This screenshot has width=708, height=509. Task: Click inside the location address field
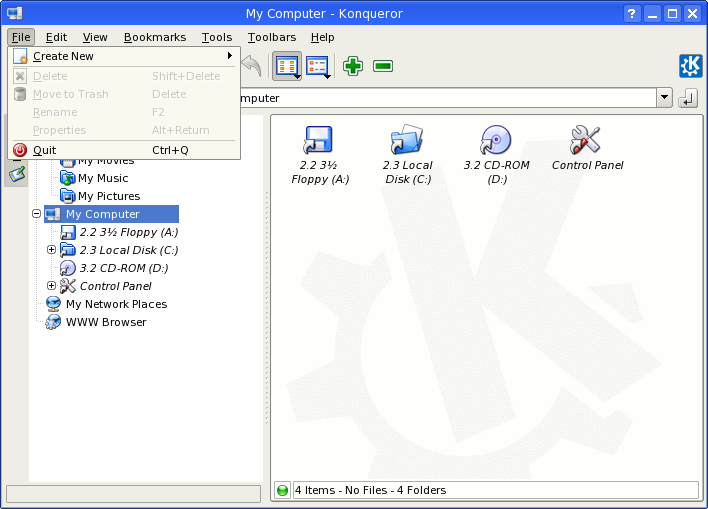(447, 98)
